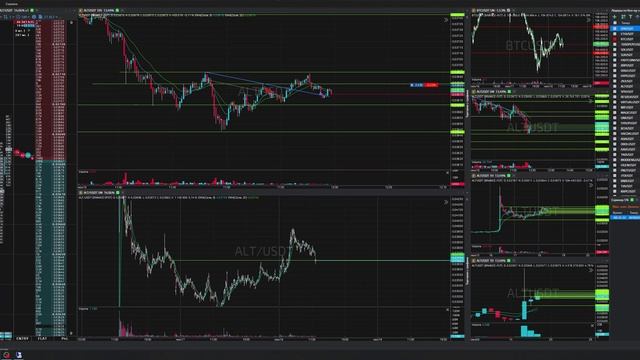Toggle the green indicator in the second right ALTUSDT chart header
Screen dimensions: 640x360
click(509, 92)
